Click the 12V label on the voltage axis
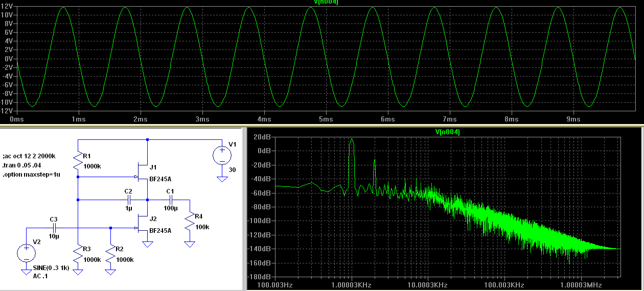The width and height of the screenshot is (644, 291). (7, 7)
